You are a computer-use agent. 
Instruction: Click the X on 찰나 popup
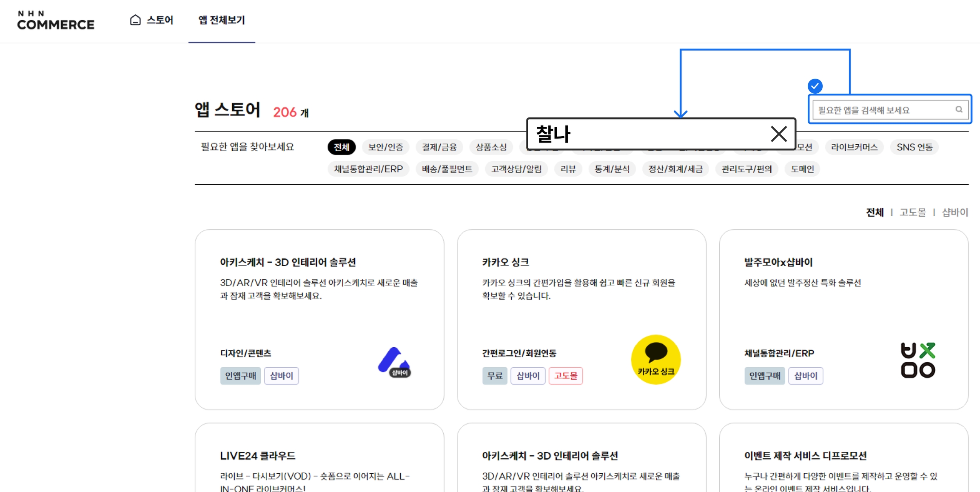click(778, 134)
